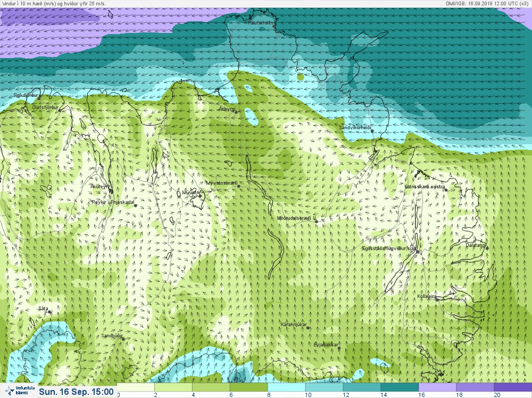Select the Sandbúðir station label

pyautogui.click(x=112, y=336)
